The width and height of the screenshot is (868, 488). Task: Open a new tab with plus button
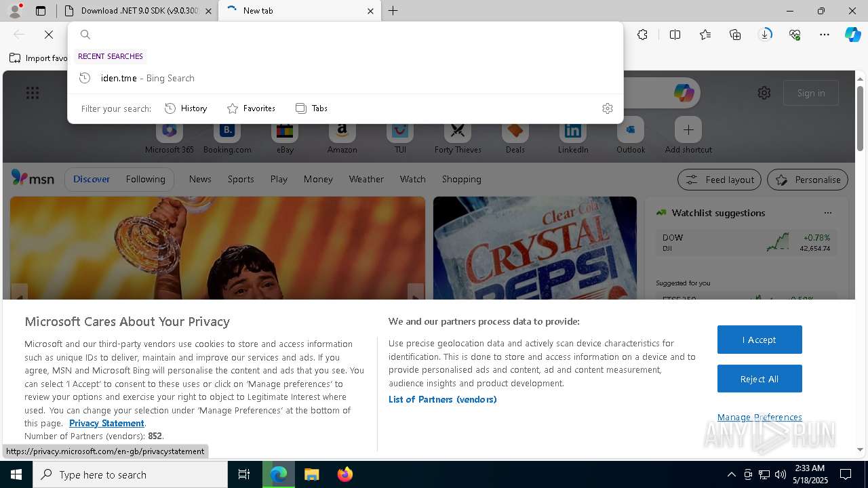point(393,11)
